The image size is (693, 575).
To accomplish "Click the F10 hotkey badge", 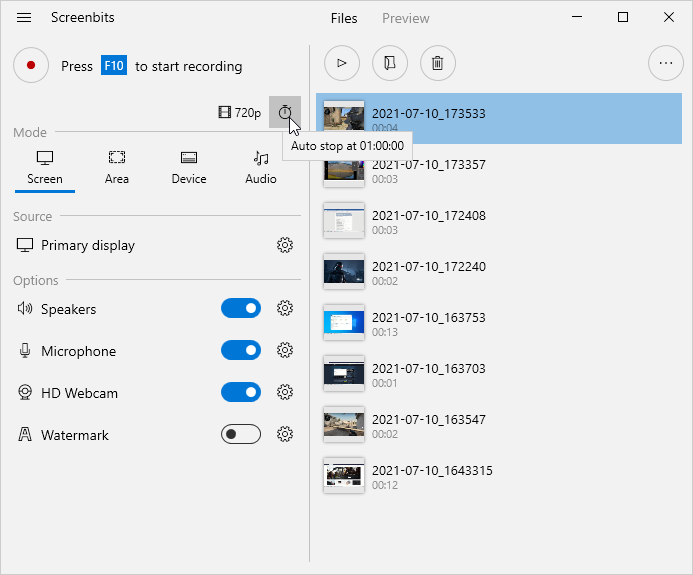I will (x=114, y=65).
